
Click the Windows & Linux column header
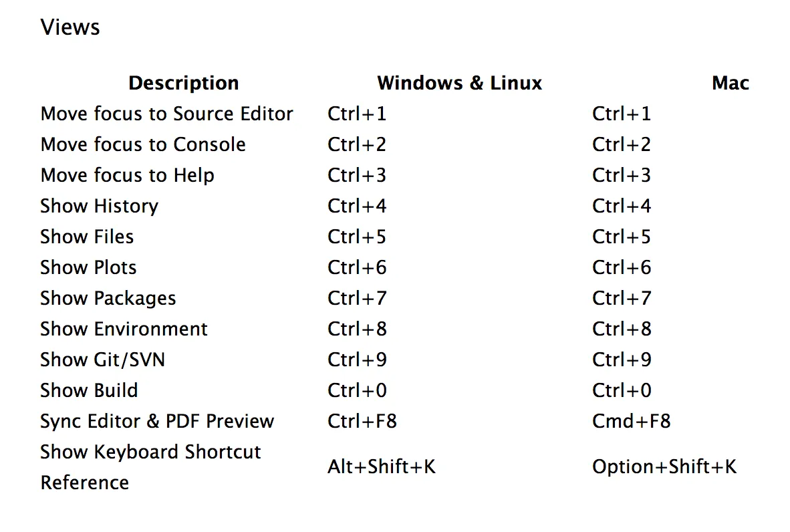click(x=459, y=83)
